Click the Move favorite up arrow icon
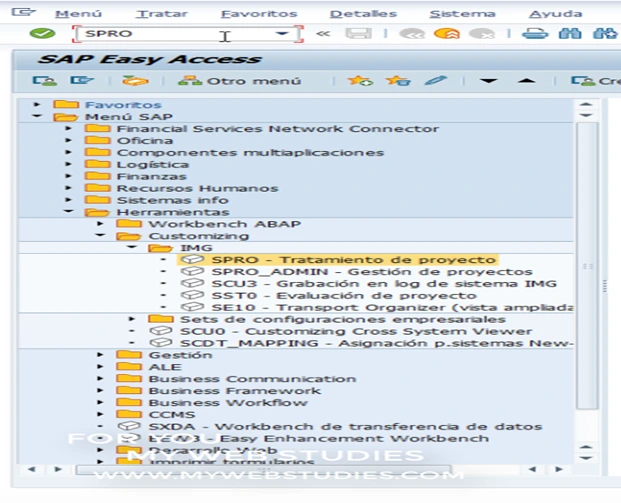This screenshot has width=621, height=503. (x=526, y=81)
